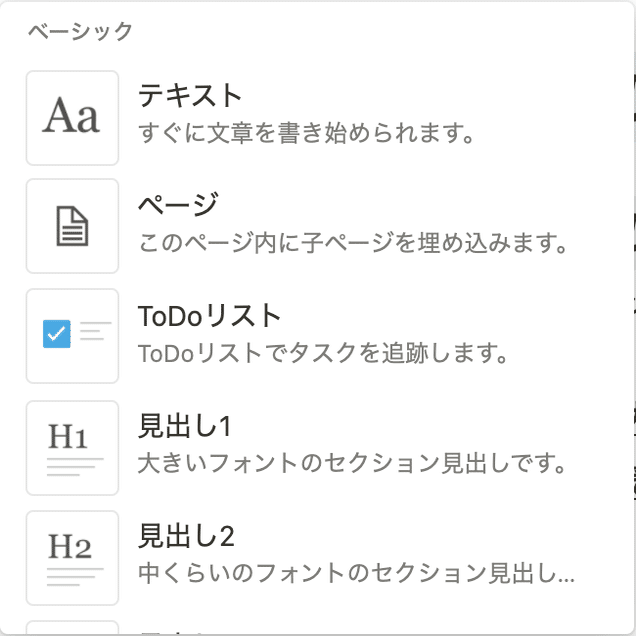Click the H1 heading icon
The height and width of the screenshot is (636, 636).
[72, 447]
